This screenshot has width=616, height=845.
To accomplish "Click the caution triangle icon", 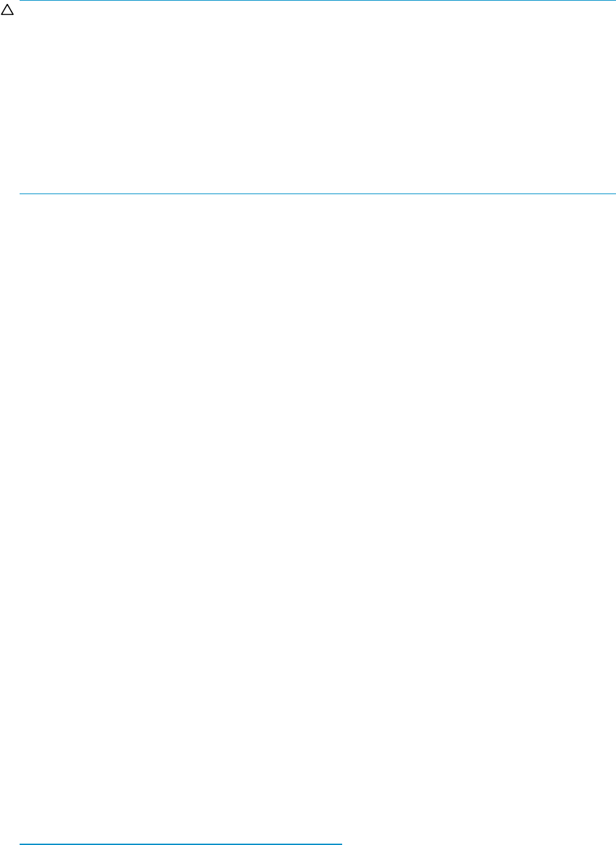I will [x=7, y=13].
